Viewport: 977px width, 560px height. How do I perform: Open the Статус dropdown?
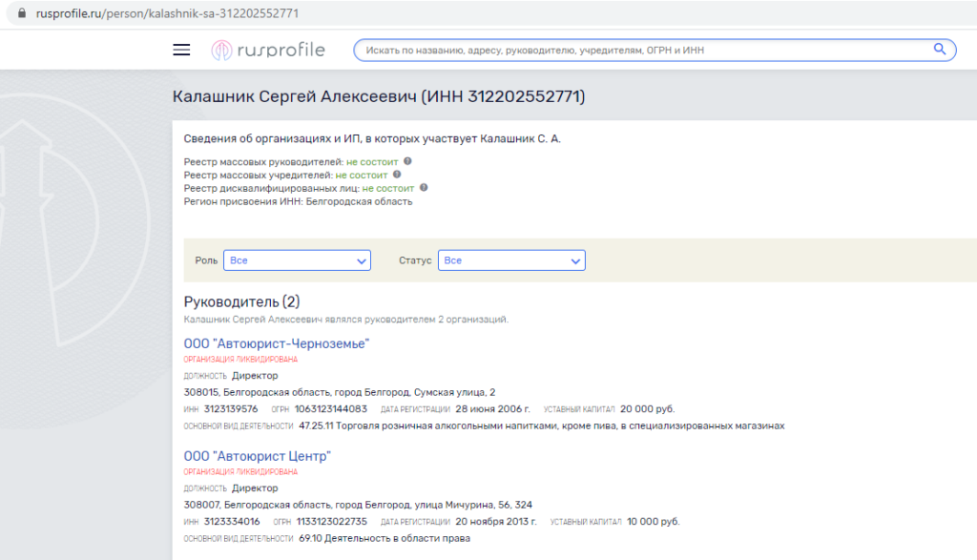(511, 260)
